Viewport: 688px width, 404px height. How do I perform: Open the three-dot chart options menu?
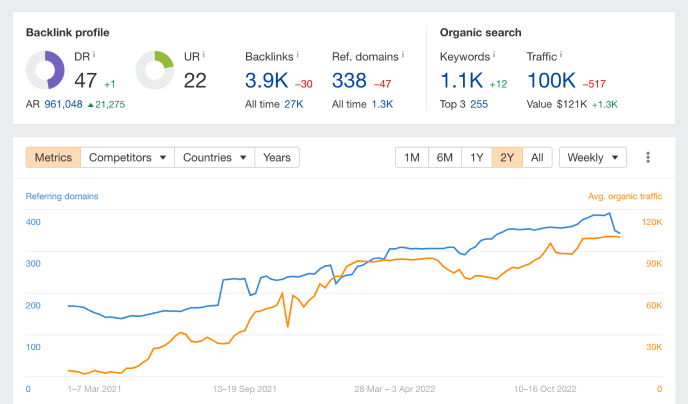pos(648,158)
